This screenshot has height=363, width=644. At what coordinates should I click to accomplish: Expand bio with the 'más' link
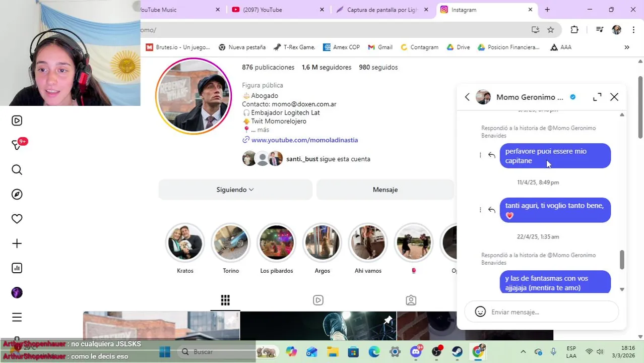click(263, 130)
